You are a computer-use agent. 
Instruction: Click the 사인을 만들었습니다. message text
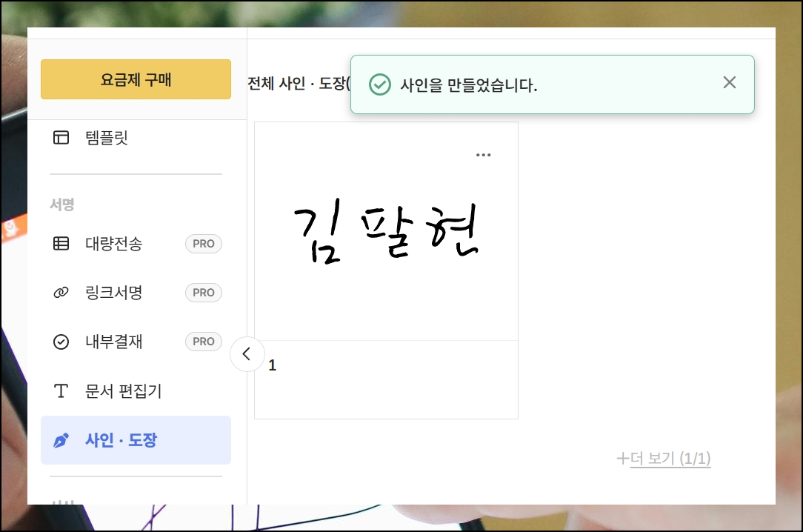(469, 85)
